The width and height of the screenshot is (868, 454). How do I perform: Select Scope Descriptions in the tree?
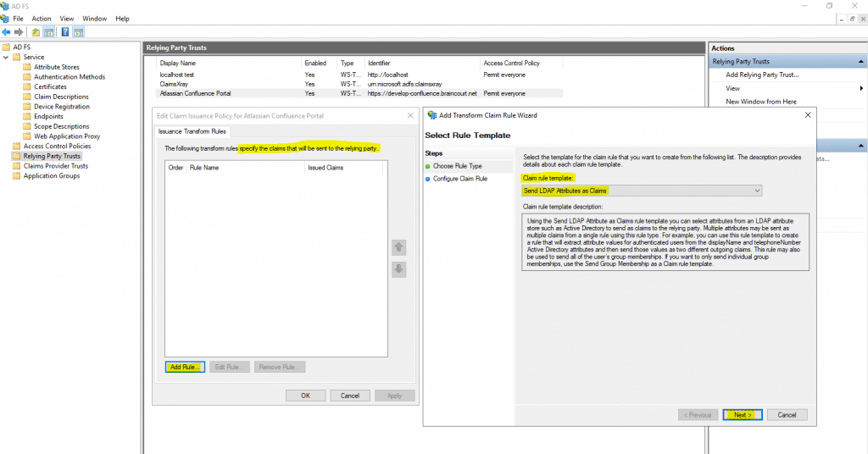(x=61, y=127)
